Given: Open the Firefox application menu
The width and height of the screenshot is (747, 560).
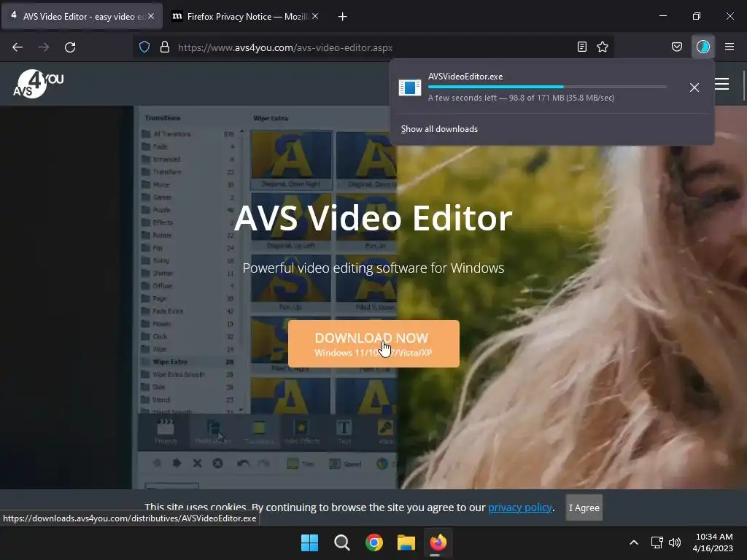Looking at the screenshot, I should pyautogui.click(x=729, y=47).
